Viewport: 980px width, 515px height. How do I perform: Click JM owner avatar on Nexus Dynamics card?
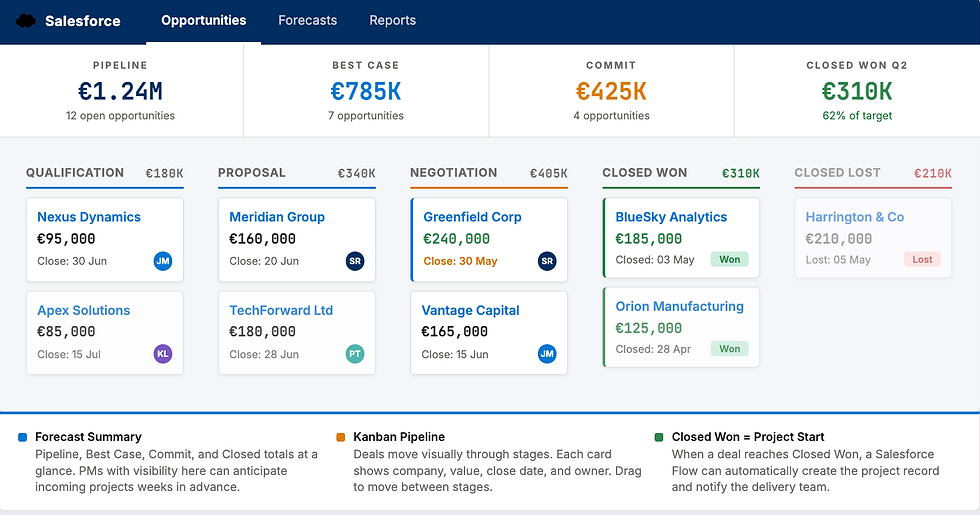(x=163, y=261)
